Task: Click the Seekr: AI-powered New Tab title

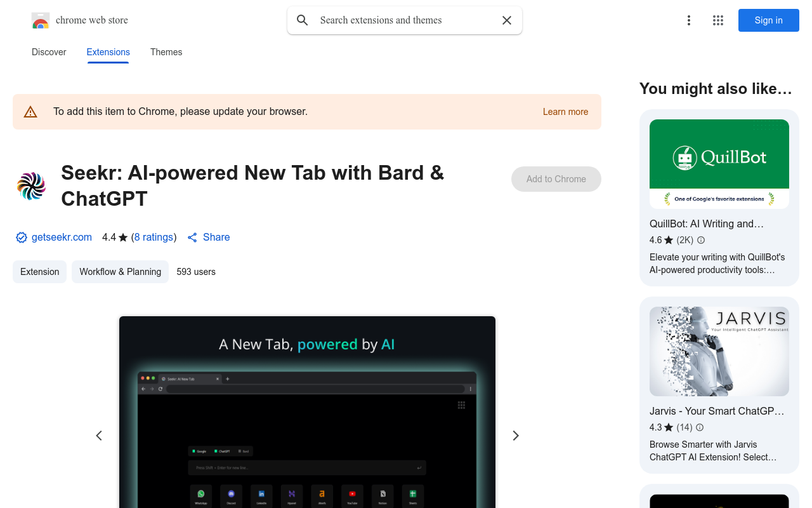Action: point(252,185)
